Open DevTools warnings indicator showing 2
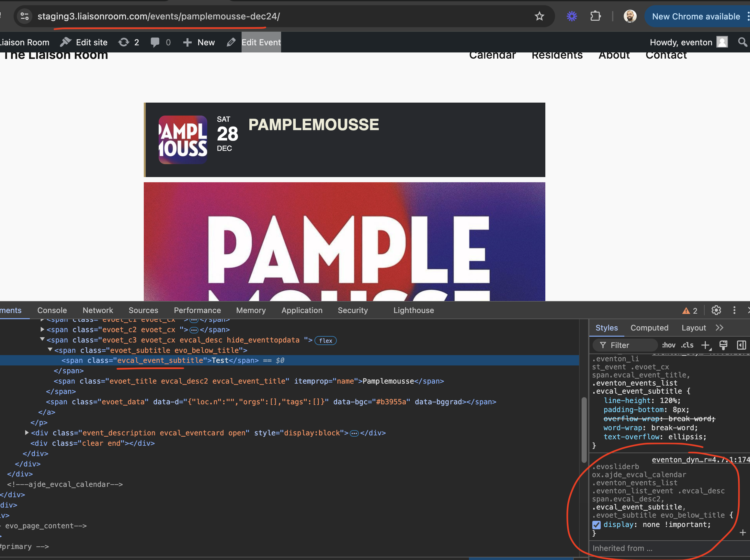The height and width of the screenshot is (560, 750). tap(690, 310)
